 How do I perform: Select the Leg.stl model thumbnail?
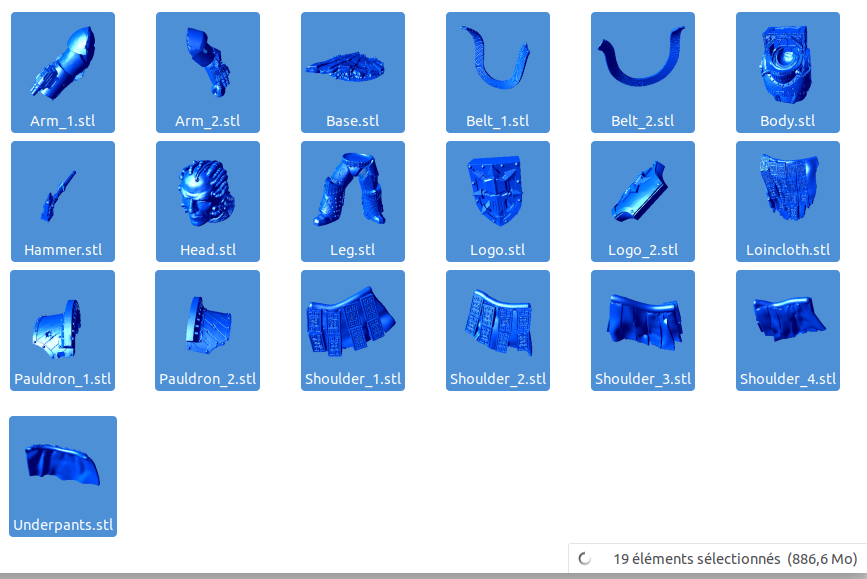[349, 189]
